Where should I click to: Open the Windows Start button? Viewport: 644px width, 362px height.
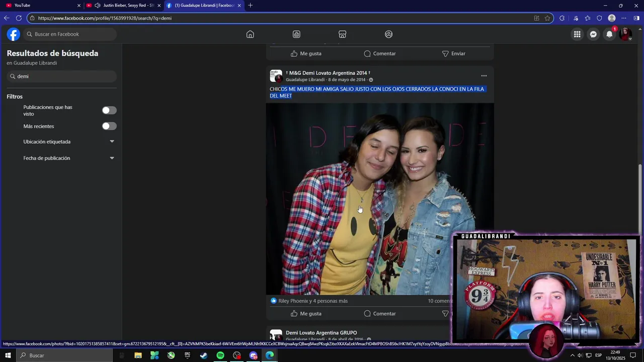click(x=8, y=355)
